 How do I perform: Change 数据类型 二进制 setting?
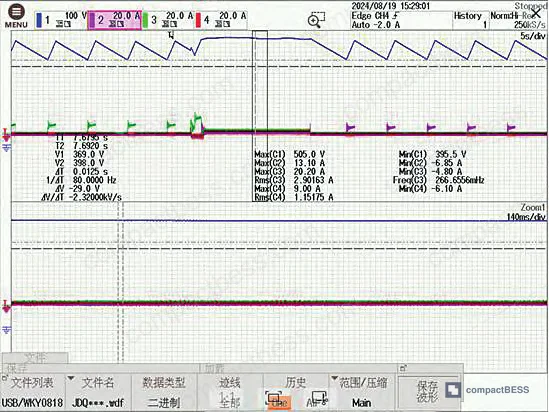click(164, 392)
